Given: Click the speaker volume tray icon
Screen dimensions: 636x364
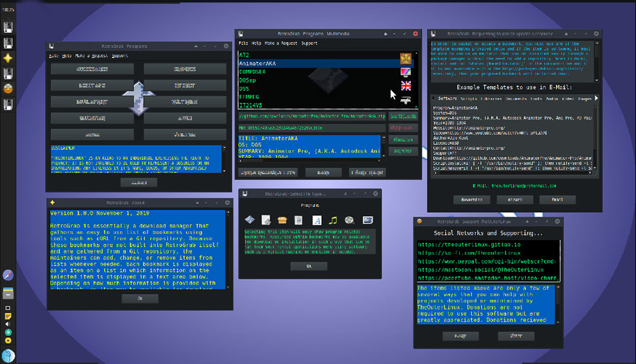Looking at the screenshot, I should 8,324.
